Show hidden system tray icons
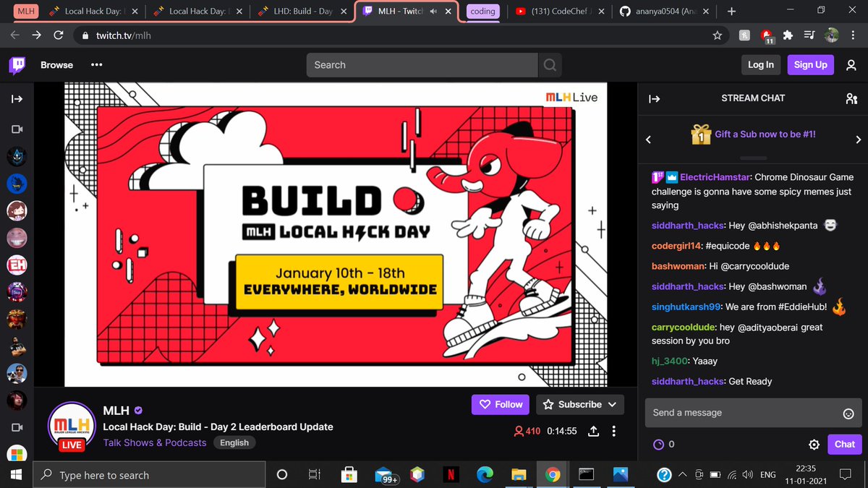The image size is (868, 488). [681, 475]
